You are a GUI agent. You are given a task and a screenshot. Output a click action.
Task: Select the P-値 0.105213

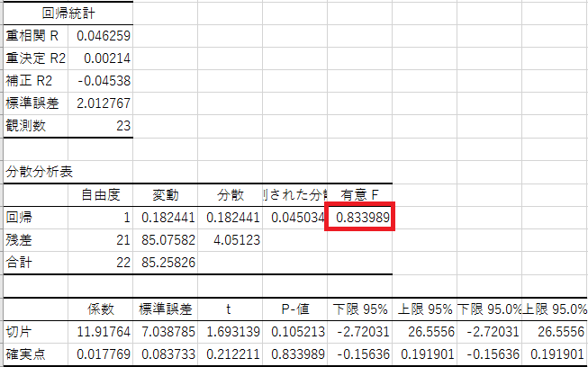coord(295,332)
